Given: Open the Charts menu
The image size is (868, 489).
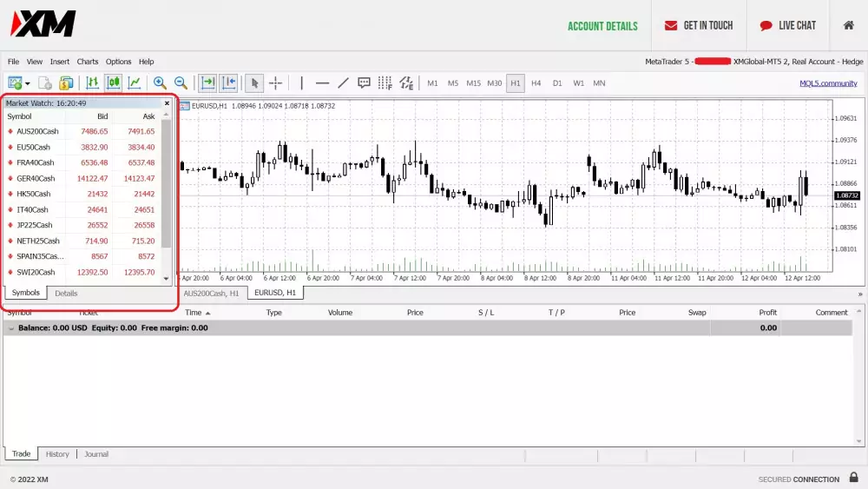Looking at the screenshot, I should point(88,62).
